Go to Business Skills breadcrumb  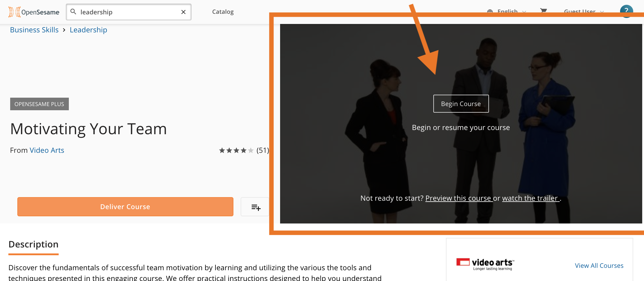[x=34, y=30]
